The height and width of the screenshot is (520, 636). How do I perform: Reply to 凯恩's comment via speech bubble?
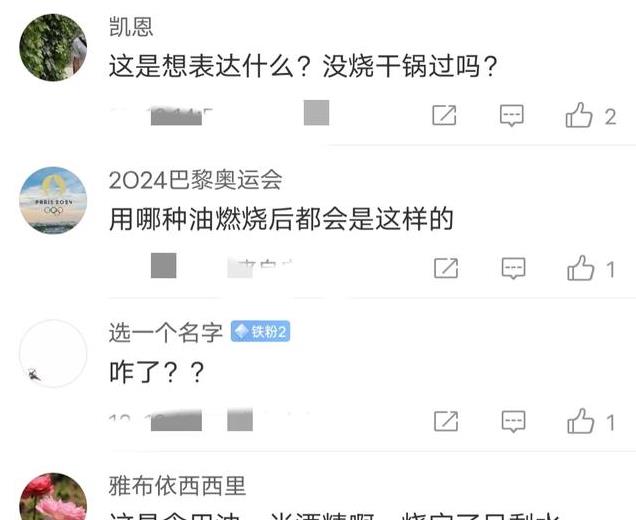(x=512, y=115)
